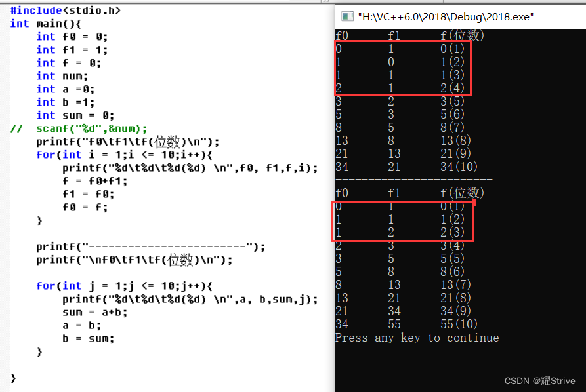This screenshot has height=392, width=586.
Task: Click the "f1 = f0;" statement
Action: click(88, 194)
